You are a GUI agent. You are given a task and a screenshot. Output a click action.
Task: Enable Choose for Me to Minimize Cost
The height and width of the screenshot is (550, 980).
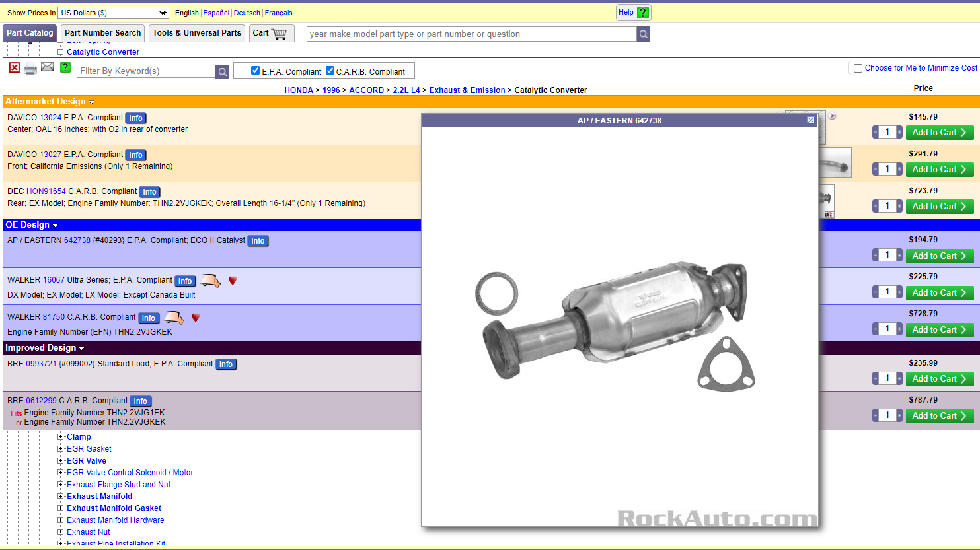[858, 68]
